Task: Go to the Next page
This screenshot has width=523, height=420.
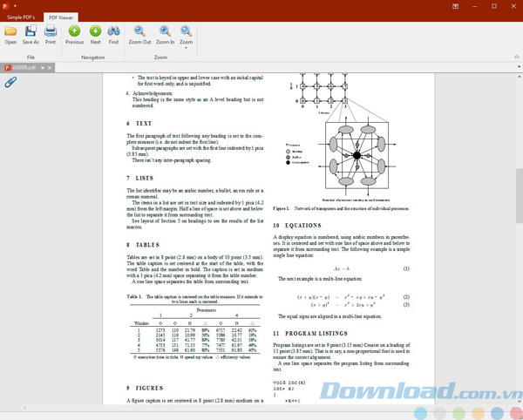Action: coord(95,35)
